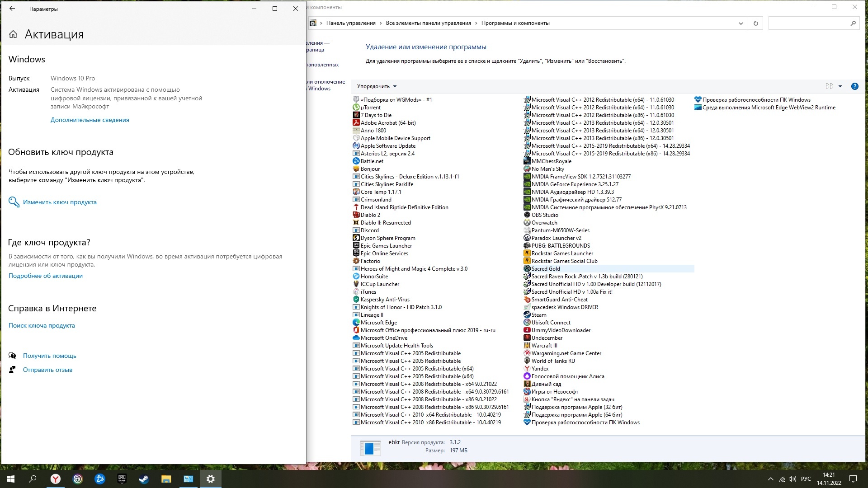Image resolution: width=868 pixels, height=488 pixels.
Task: Click the Control Panel search field
Action: 809,23
